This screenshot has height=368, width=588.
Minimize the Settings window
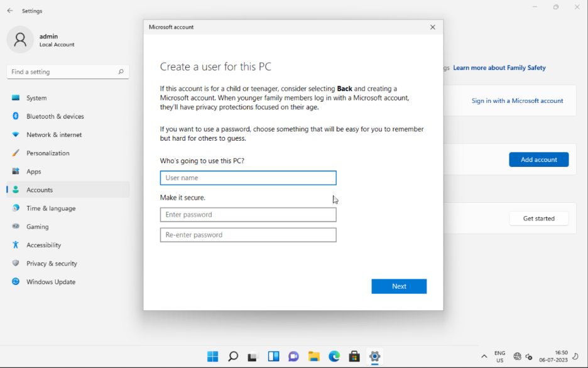pyautogui.click(x=535, y=7)
